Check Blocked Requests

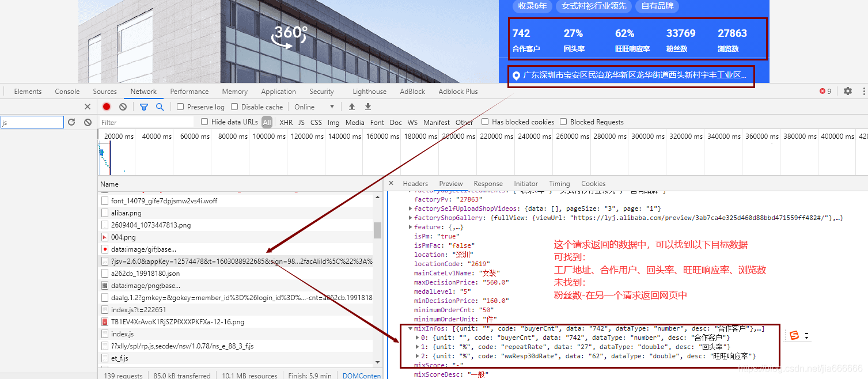[563, 122]
